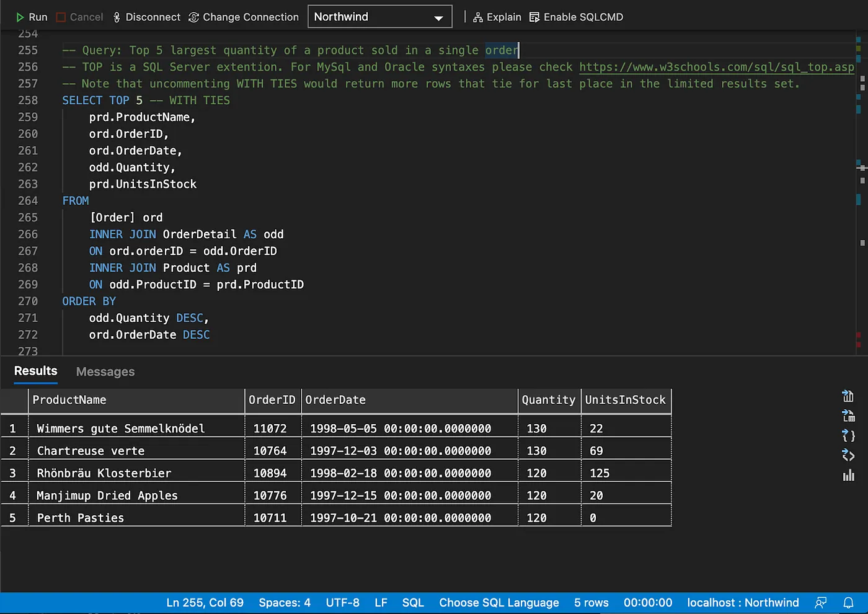
Task: Enable SQLCMD mode
Action: (576, 17)
